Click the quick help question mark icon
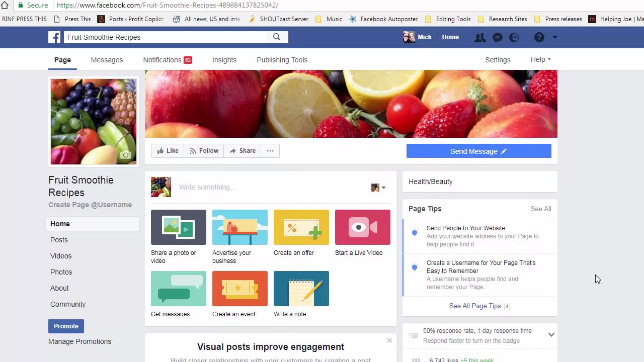 coord(539,37)
